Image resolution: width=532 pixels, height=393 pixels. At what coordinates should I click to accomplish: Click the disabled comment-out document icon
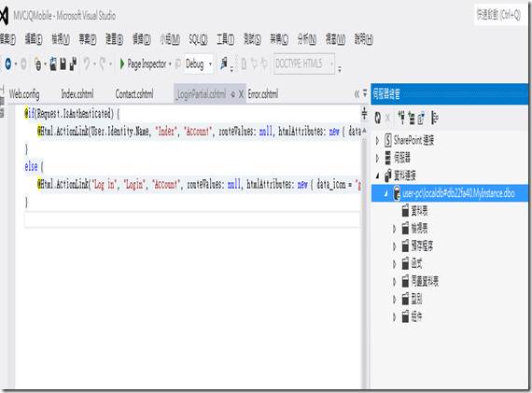click(x=244, y=63)
